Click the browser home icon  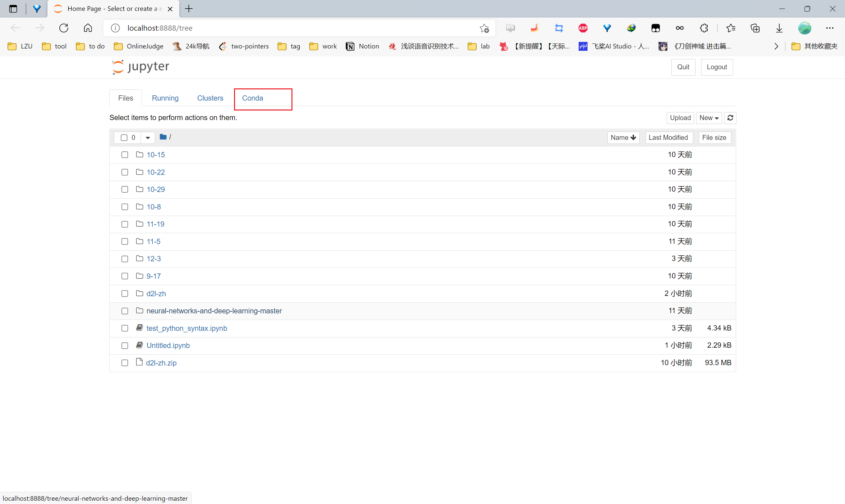click(x=88, y=28)
